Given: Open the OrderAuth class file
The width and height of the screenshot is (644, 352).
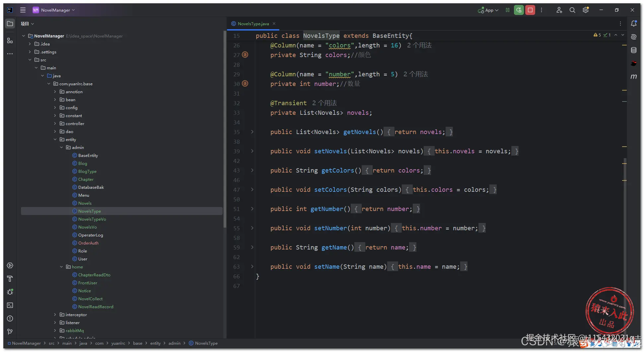Looking at the screenshot, I should coord(88,243).
